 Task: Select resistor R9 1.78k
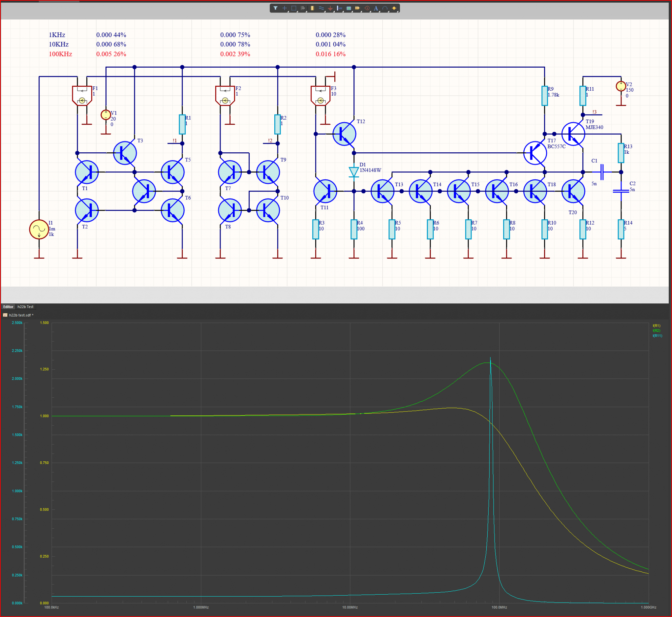544,96
